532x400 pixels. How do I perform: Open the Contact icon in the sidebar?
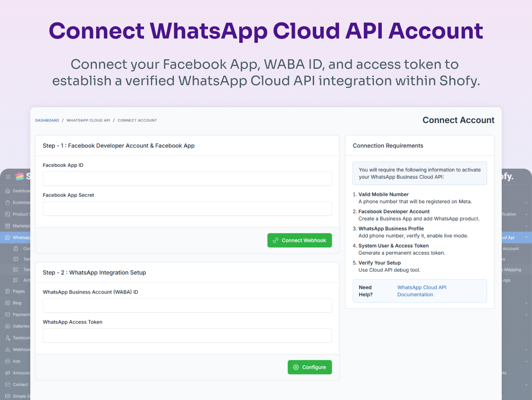point(7,384)
